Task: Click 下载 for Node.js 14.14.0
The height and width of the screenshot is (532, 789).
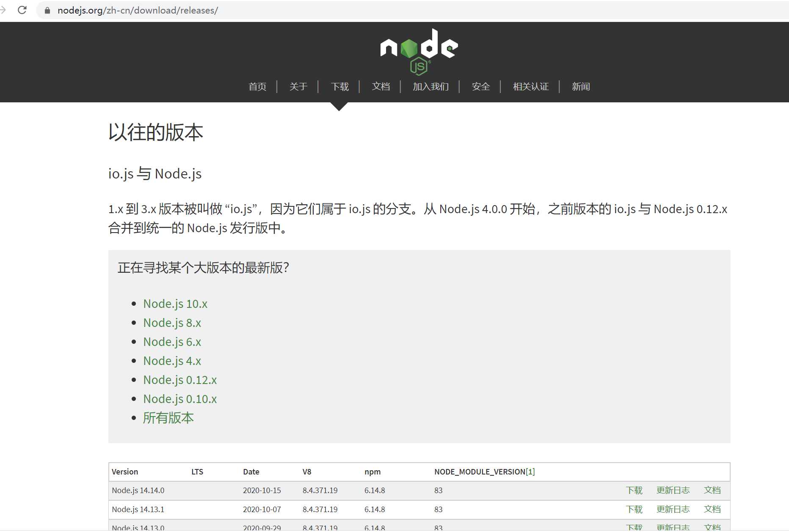Action: click(x=634, y=490)
